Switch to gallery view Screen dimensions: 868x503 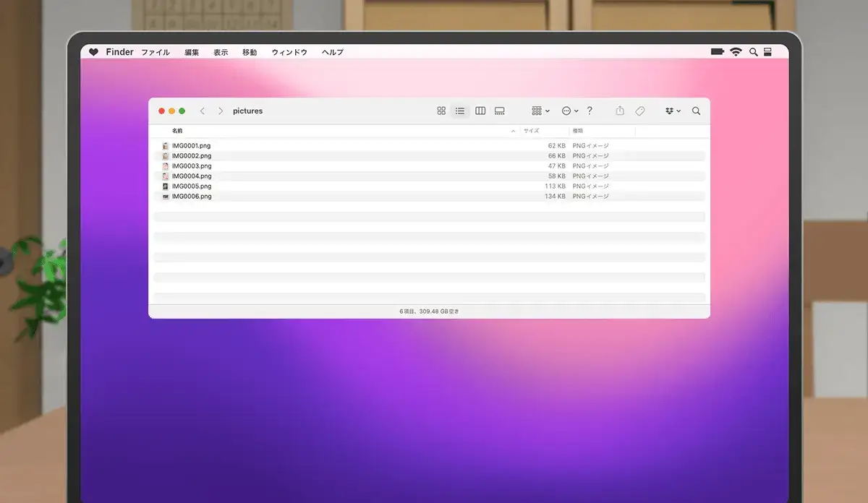click(x=499, y=111)
